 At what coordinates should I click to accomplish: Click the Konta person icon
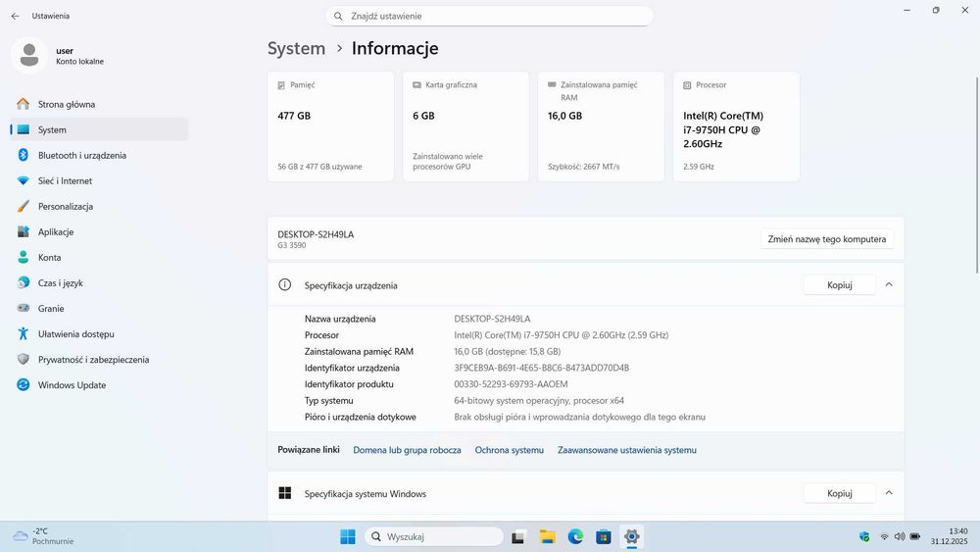24,257
